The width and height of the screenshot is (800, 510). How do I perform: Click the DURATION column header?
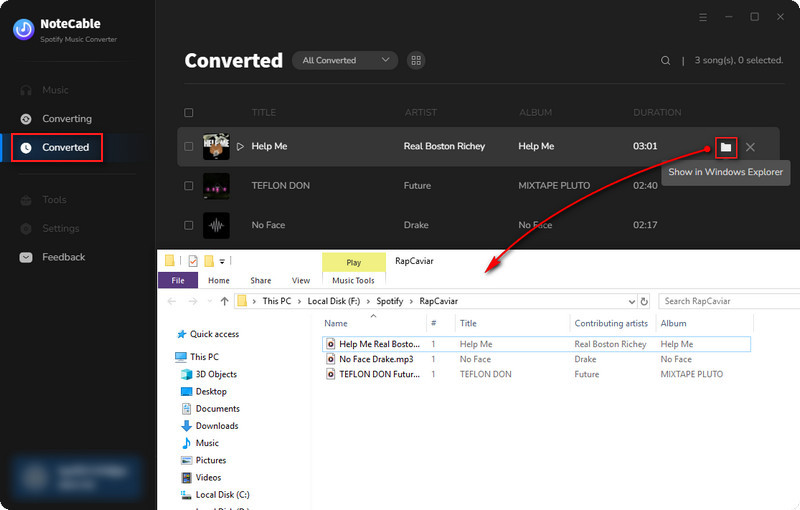click(657, 112)
